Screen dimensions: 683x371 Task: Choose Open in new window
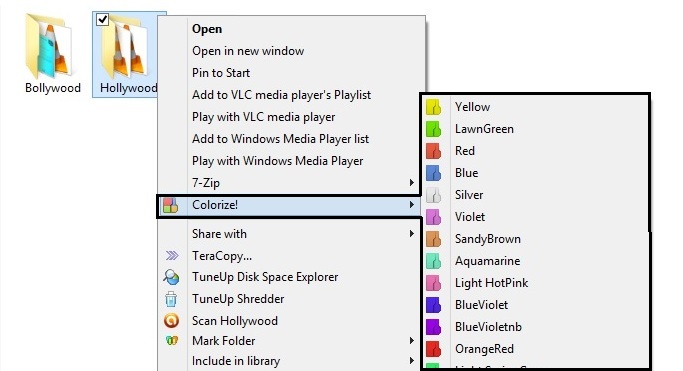pyautogui.click(x=248, y=51)
